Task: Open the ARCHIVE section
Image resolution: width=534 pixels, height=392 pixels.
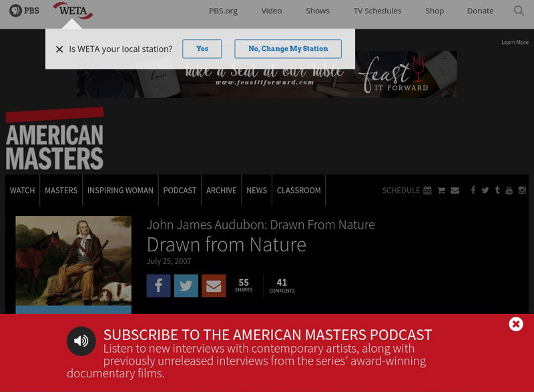Action: coord(222,190)
